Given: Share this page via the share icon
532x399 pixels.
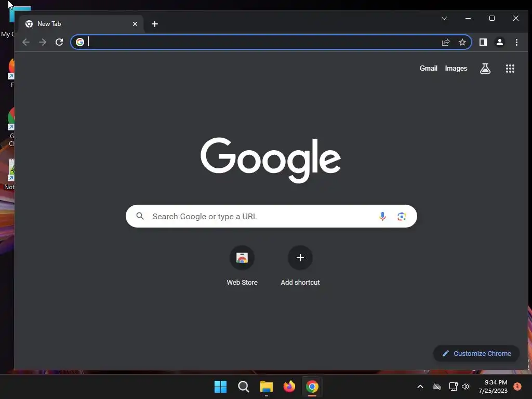Looking at the screenshot, I should 445,42.
